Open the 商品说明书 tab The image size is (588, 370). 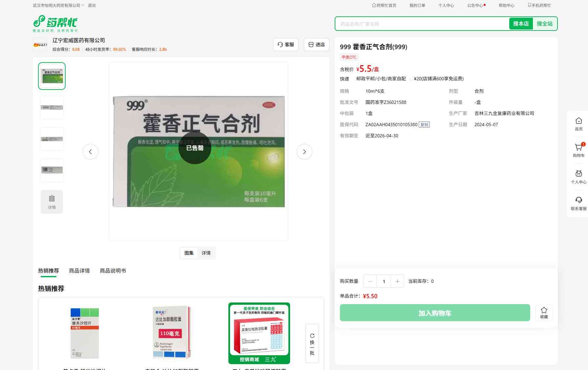click(113, 271)
